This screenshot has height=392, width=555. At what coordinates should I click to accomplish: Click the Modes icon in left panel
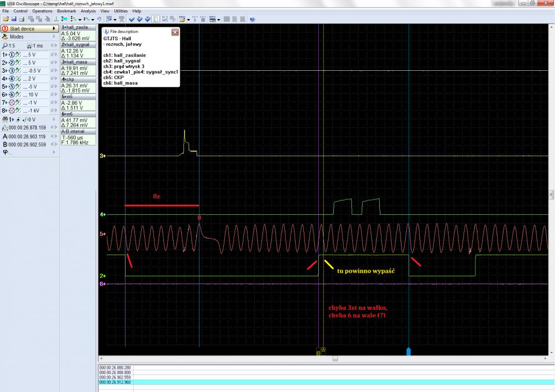click(5, 37)
